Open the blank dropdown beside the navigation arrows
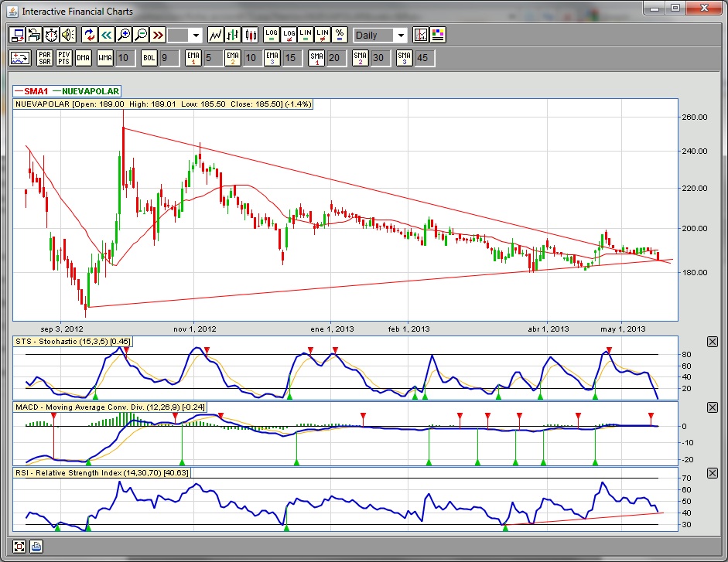 click(x=195, y=36)
